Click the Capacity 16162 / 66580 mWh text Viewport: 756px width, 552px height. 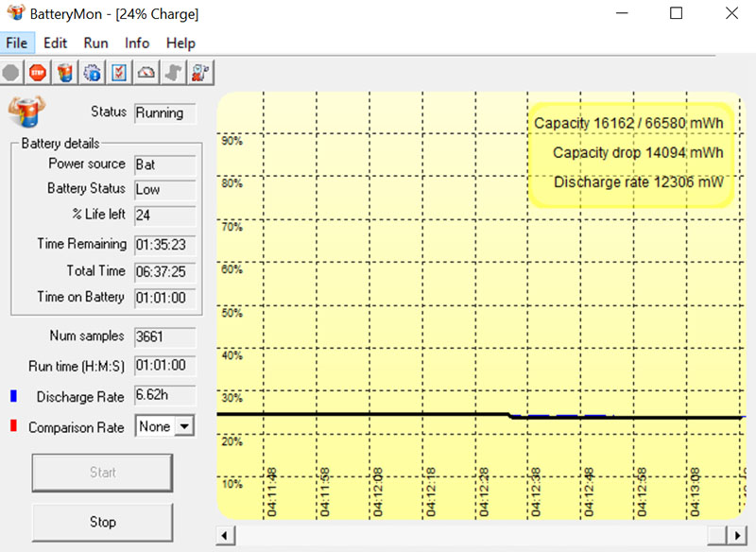628,123
